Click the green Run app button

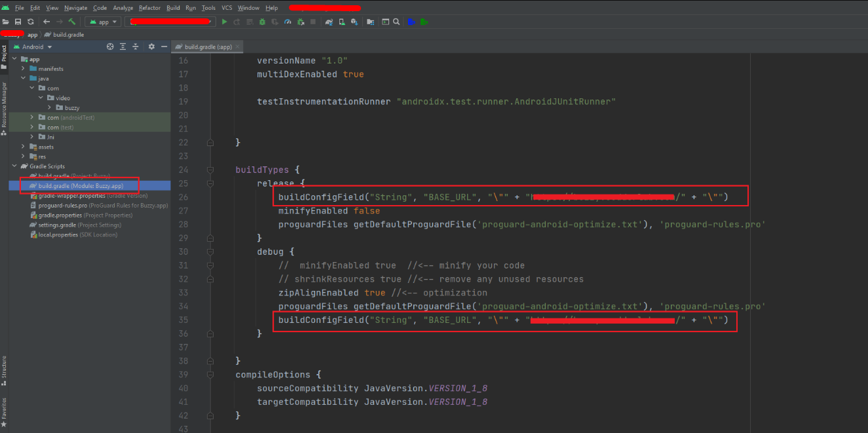tap(225, 22)
